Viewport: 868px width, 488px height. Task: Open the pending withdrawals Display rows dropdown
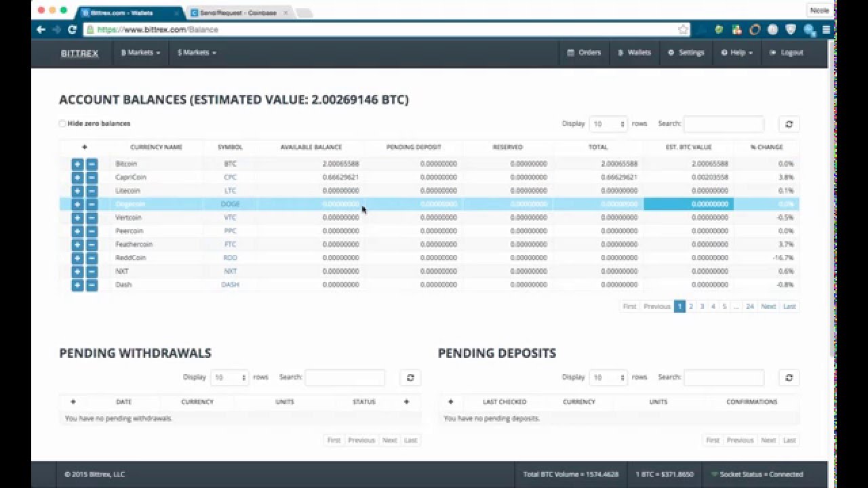coord(229,378)
